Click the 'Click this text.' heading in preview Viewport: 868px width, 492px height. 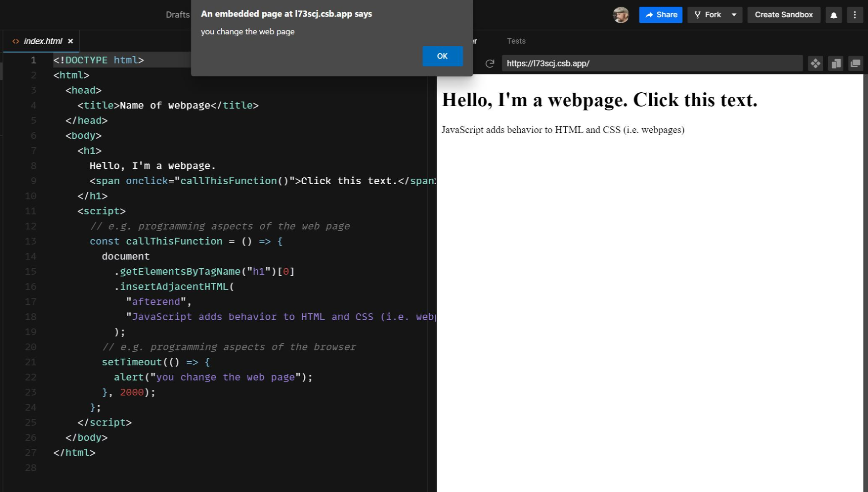point(695,100)
